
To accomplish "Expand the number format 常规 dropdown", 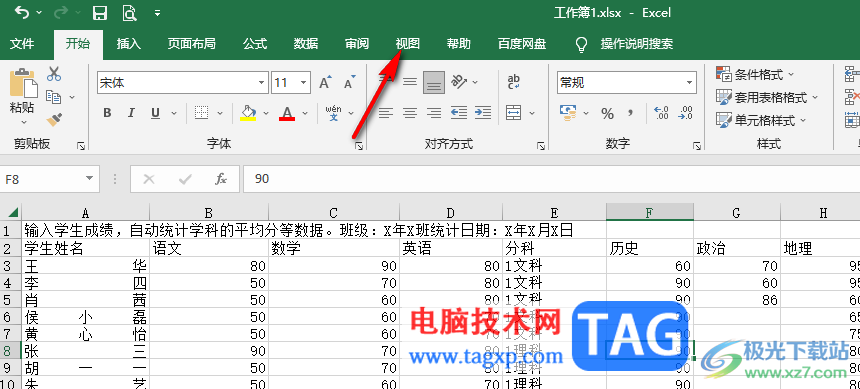I will click(689, 83).
